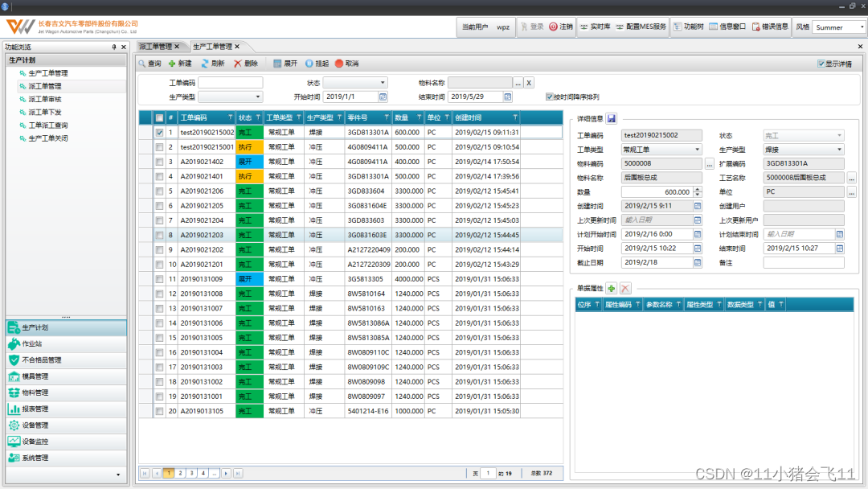The height and width of the screenshot is (489, 868).
Task: Click the 注销 logout icon
Action: (x=553, y=27)
